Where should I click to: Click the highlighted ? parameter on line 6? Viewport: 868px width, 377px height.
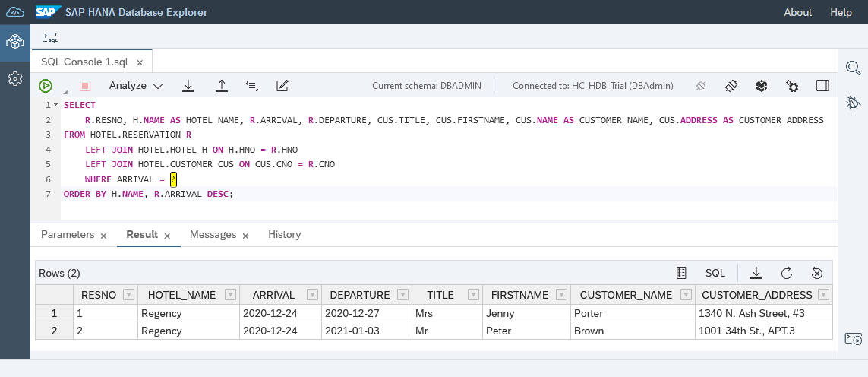click(173, 179)
